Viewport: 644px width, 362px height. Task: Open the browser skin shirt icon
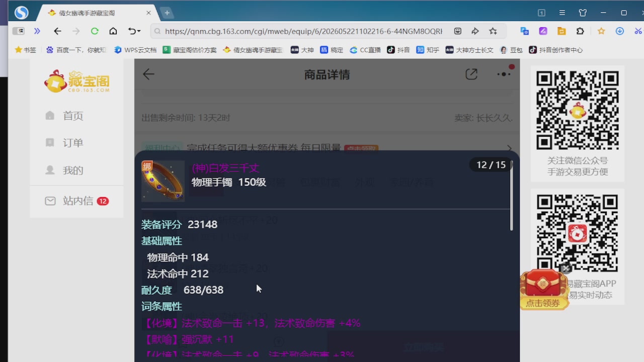coord(583,13)
